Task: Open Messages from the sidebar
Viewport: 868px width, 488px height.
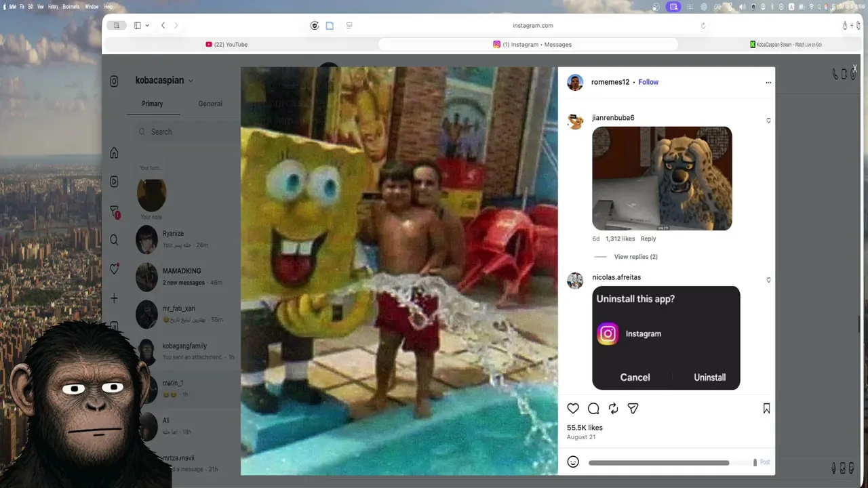Action: pos(114,211)
